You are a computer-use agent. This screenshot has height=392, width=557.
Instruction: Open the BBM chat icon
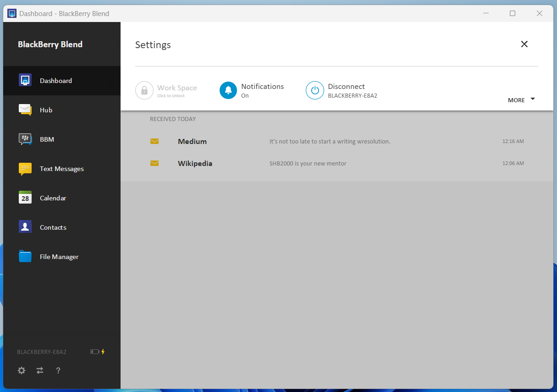tap(25, 139)
